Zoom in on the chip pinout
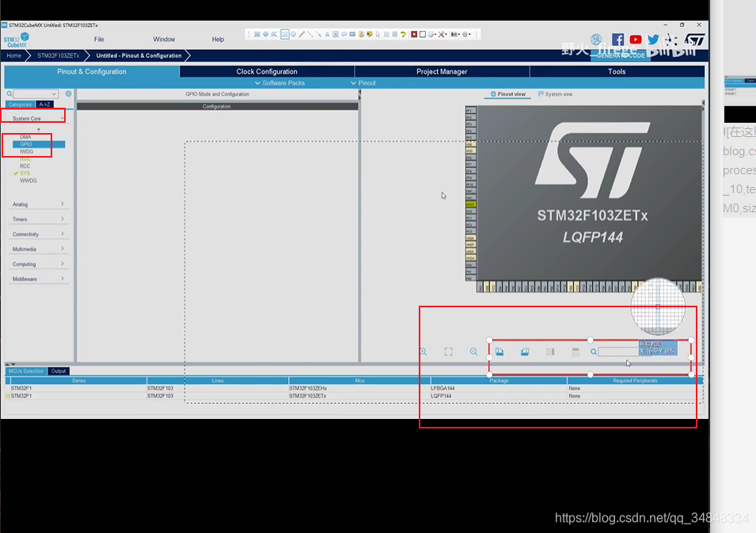756x533 pixels. pyautogui.click(x=423, y=352)
